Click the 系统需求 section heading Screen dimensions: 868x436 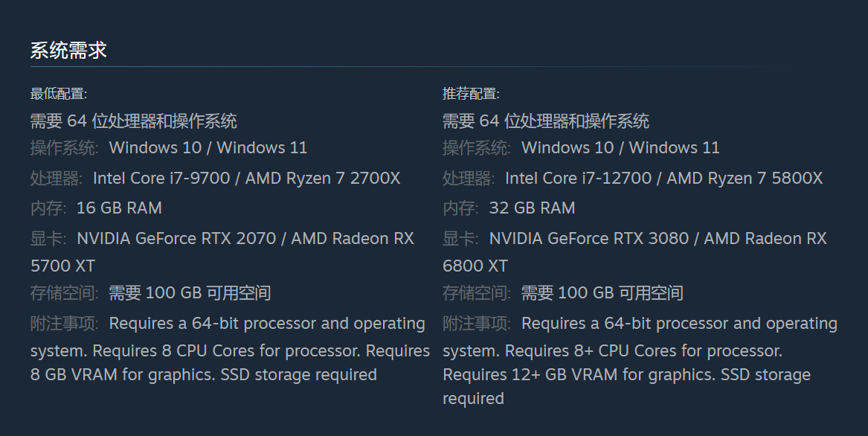[x=68, y=51]
